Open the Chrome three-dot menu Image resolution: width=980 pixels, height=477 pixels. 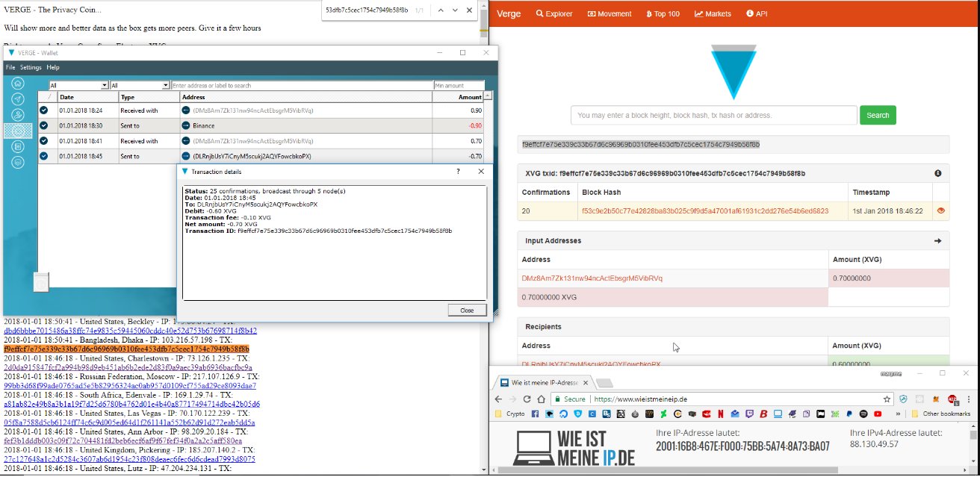970,399
